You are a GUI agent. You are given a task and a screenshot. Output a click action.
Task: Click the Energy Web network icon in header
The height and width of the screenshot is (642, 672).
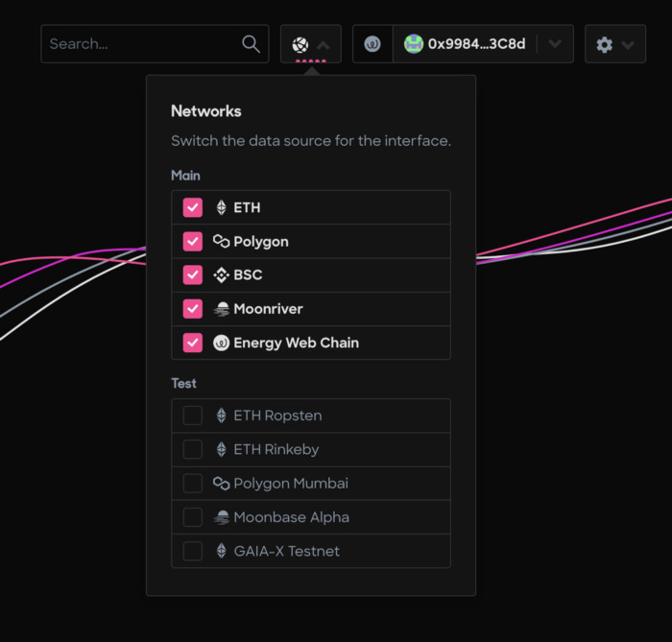point(372,44)
